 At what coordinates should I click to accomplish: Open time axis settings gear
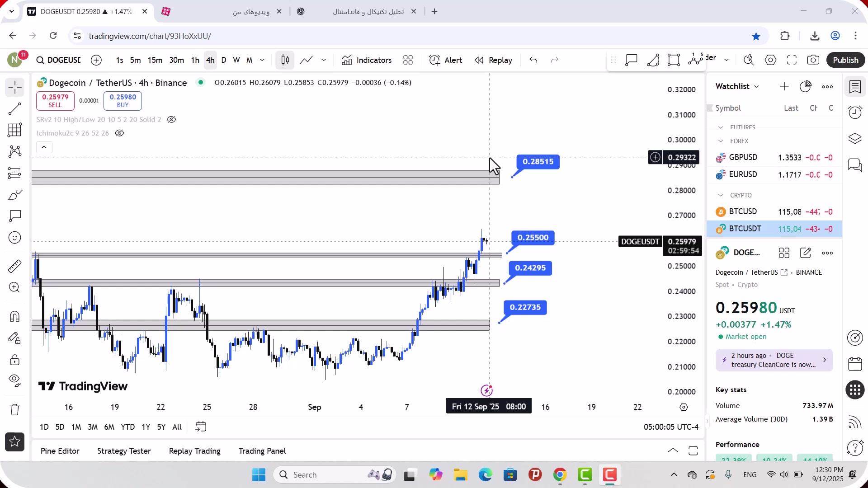684,407
